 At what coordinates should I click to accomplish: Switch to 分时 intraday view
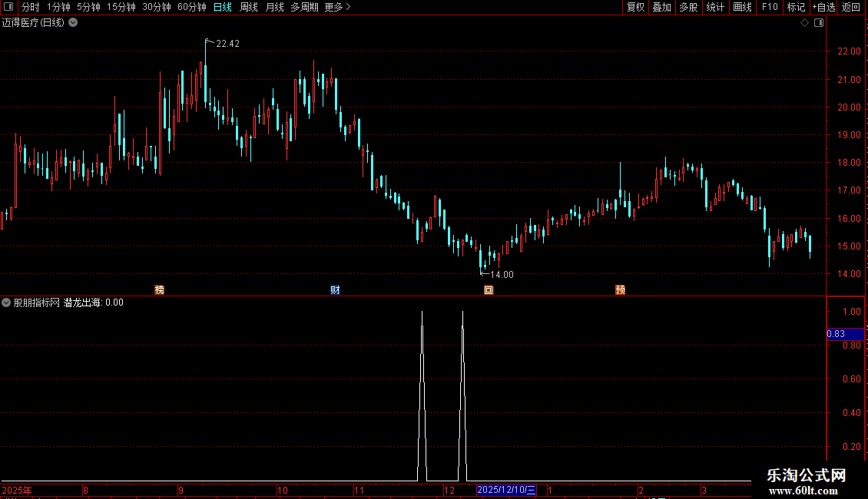31,7
